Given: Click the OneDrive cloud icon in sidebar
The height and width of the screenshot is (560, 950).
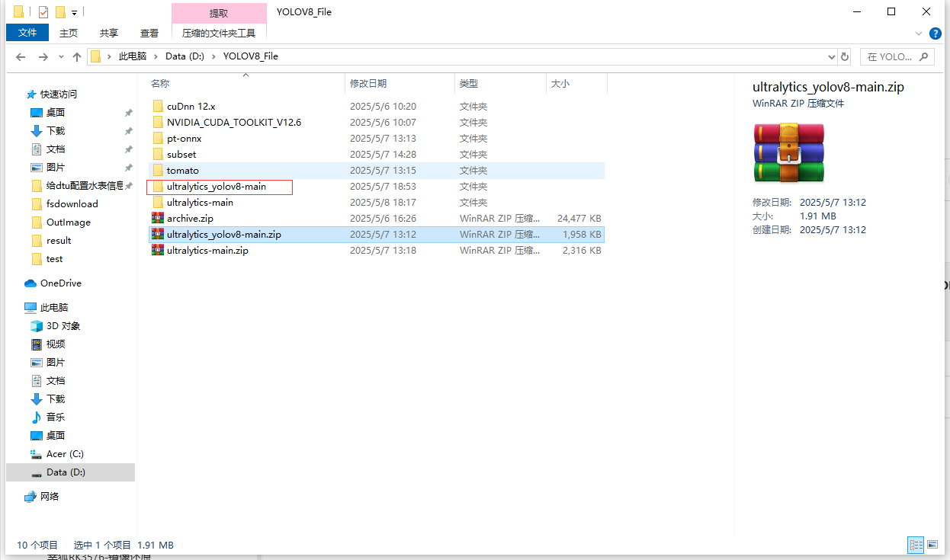Looking at the screenshot, I should click(x=30, y=283).
